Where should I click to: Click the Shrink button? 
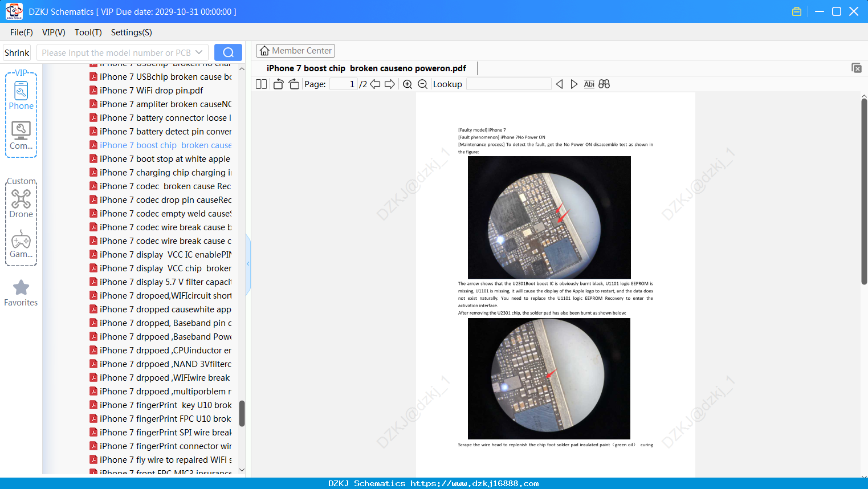point(17,52)
